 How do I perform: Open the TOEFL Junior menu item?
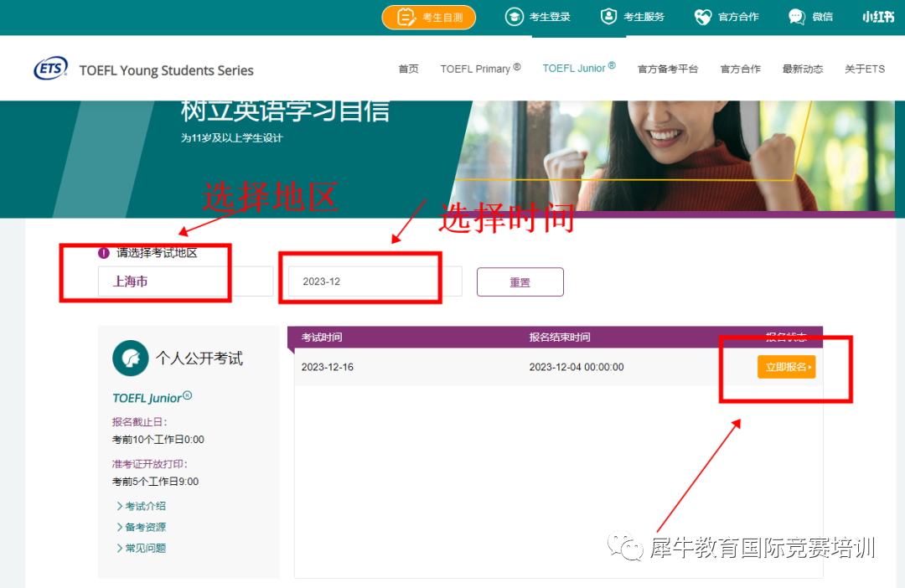[579, 68]
